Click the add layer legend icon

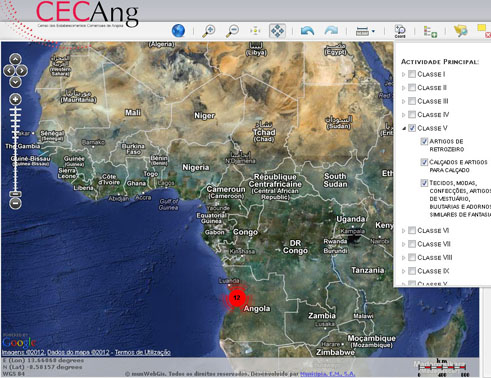tap(430, 31)
